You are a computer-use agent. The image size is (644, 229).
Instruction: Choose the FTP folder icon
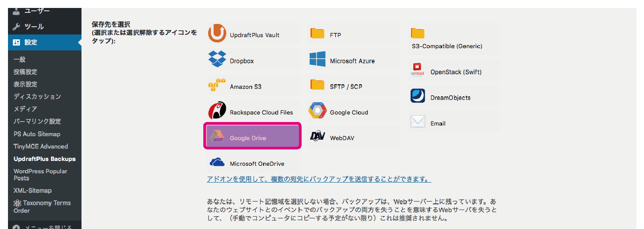coord(317,33)
